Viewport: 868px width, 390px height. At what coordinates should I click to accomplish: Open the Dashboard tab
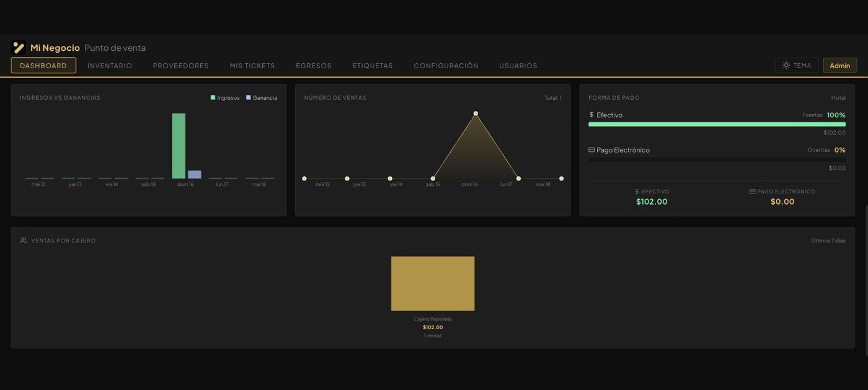[43, 66]
